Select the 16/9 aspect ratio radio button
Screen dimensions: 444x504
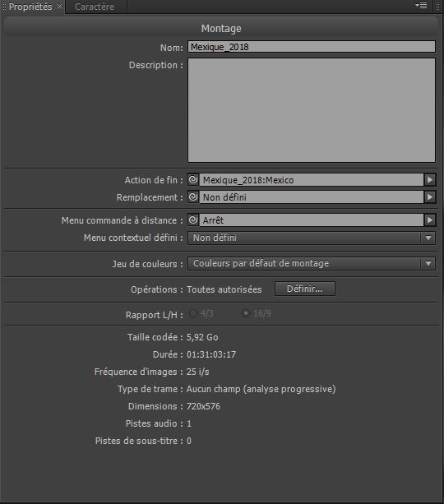pyautogui.click(x=246, y=313)
